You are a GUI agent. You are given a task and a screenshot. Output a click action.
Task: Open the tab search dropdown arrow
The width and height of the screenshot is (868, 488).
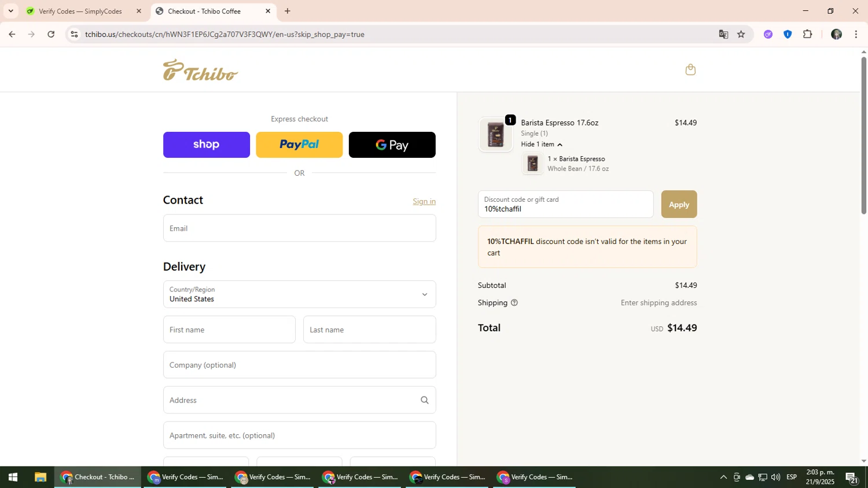pyautogui.click(x=10, y=11)
